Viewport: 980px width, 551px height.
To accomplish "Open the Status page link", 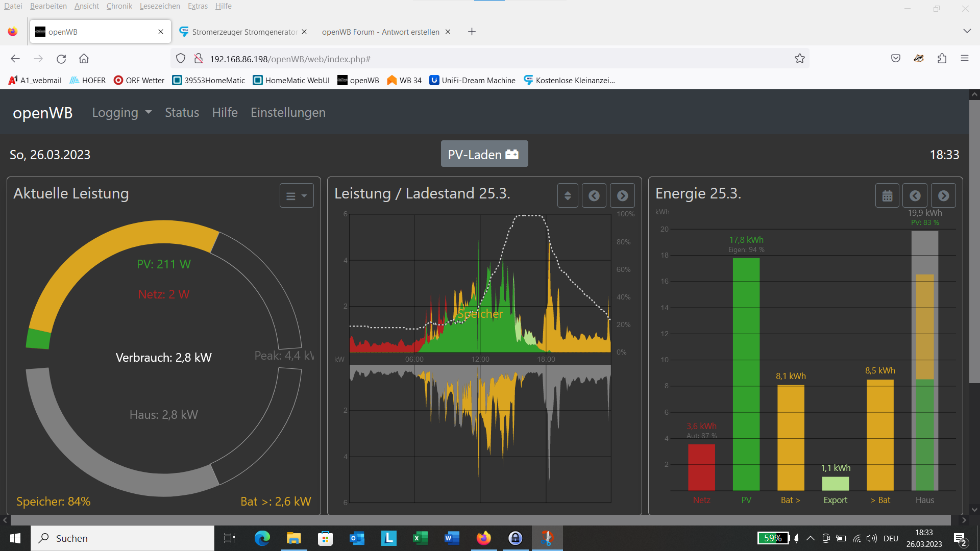I will [182, 112].
